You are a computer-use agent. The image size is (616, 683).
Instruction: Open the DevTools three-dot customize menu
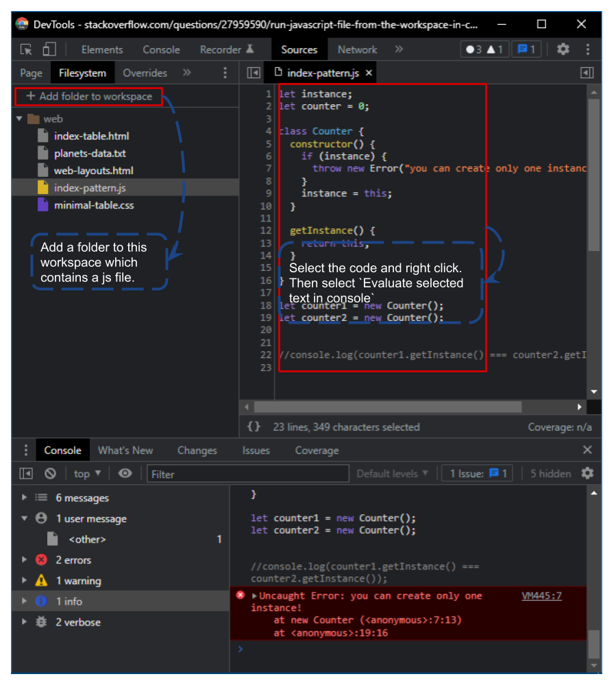[x=588, y=49]
